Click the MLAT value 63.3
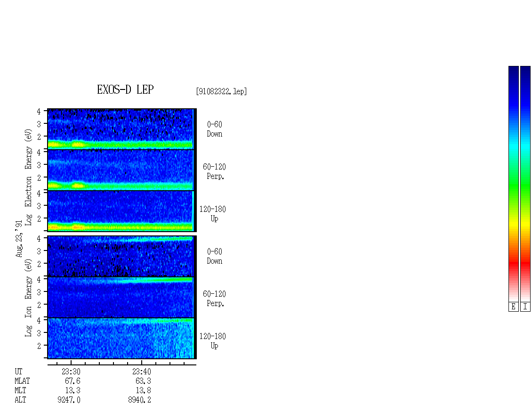The image size is (532, 412). click(143, 381)
